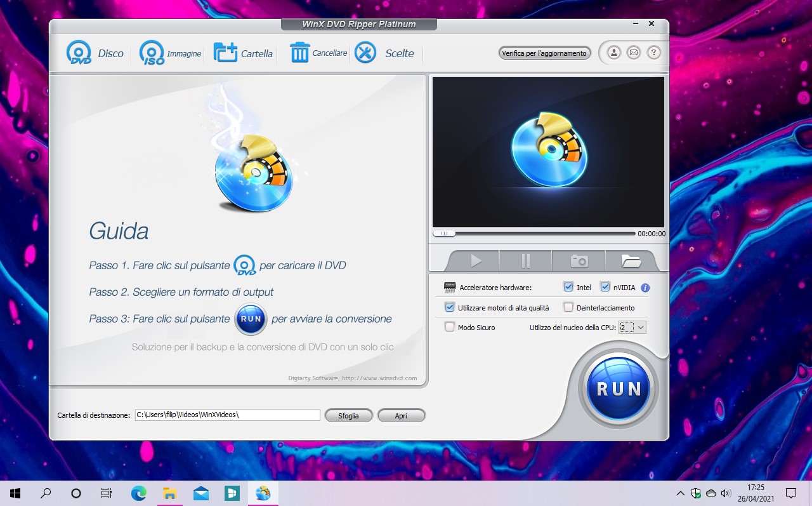Load a DVD with the Disco button
Screen dimensions: 812x506
tap(95, 53)
